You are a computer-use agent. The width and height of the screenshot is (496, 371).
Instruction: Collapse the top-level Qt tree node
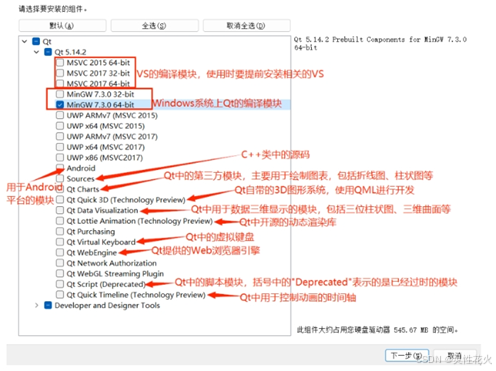point(25,41)
